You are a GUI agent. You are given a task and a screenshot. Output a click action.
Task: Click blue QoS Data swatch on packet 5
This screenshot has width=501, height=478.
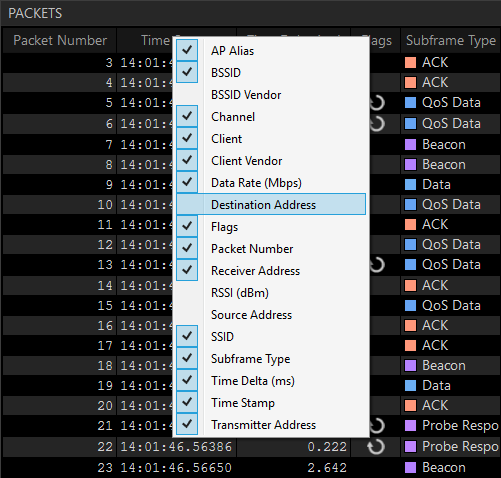410,103
